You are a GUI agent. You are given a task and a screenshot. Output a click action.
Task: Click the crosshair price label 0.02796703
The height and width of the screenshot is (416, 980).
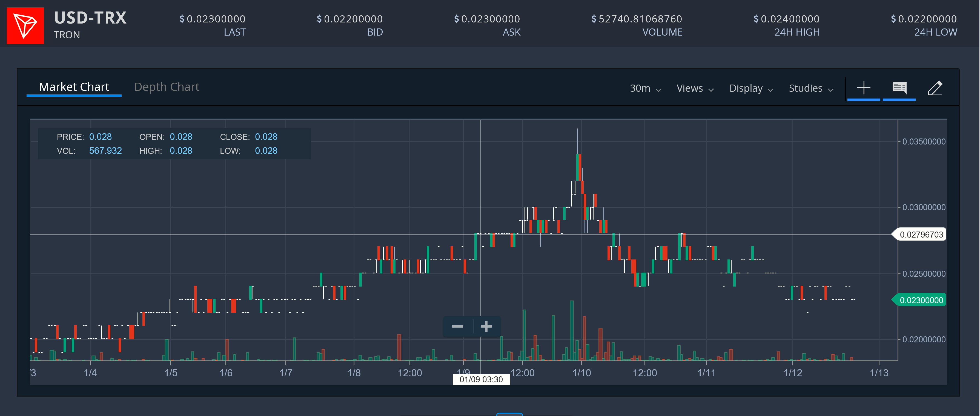[921, 235]
